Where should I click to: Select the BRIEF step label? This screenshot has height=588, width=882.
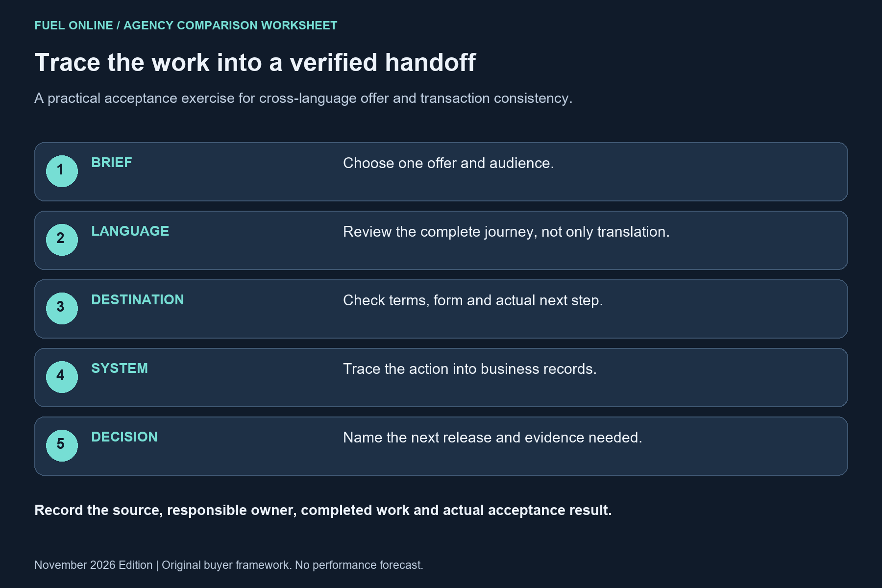tap(112, 163)
